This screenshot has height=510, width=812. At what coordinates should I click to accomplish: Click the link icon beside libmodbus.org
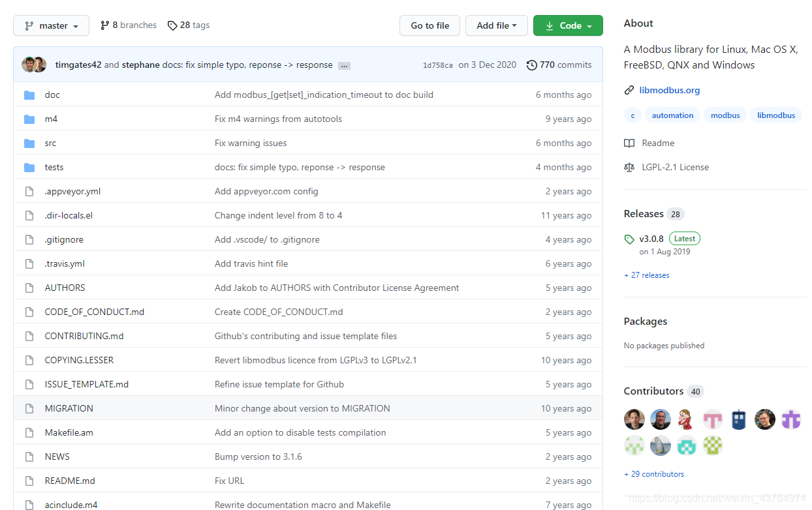[629, 90]
